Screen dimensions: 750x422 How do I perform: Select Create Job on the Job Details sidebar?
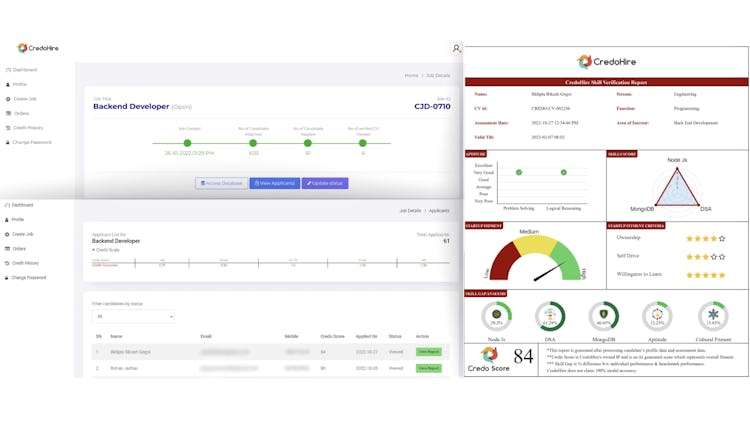[25, 99]
